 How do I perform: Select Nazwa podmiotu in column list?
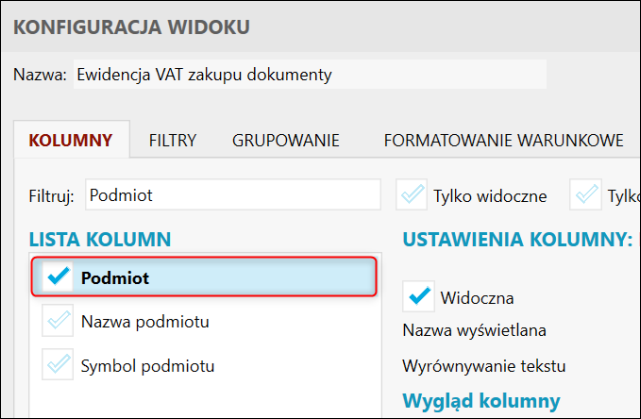(x=145, y=321)
